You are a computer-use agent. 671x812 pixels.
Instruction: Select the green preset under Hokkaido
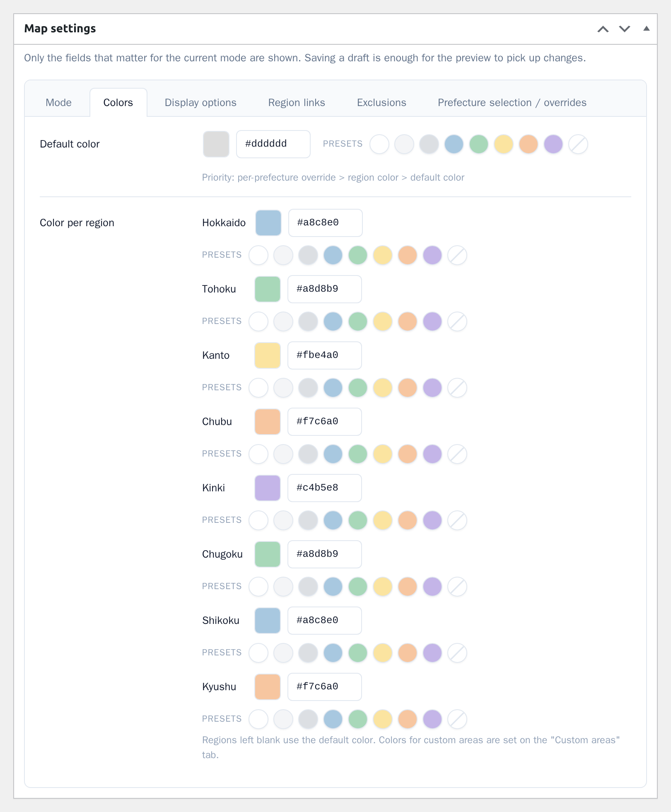click(x=358, y=255)
